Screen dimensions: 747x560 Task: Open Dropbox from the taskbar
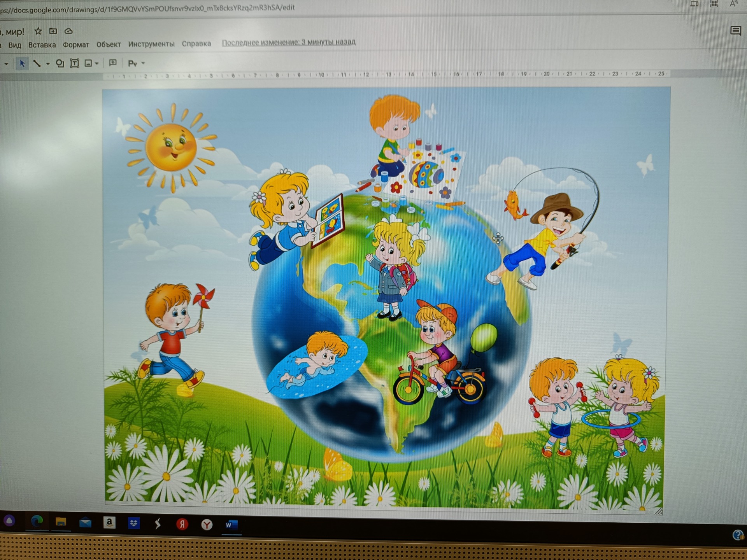(133, 523)
